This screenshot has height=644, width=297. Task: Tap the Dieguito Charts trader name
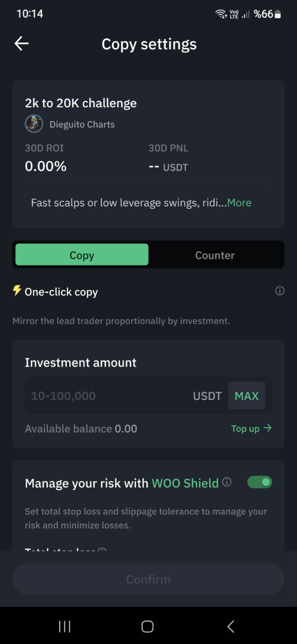click(82, 124)
